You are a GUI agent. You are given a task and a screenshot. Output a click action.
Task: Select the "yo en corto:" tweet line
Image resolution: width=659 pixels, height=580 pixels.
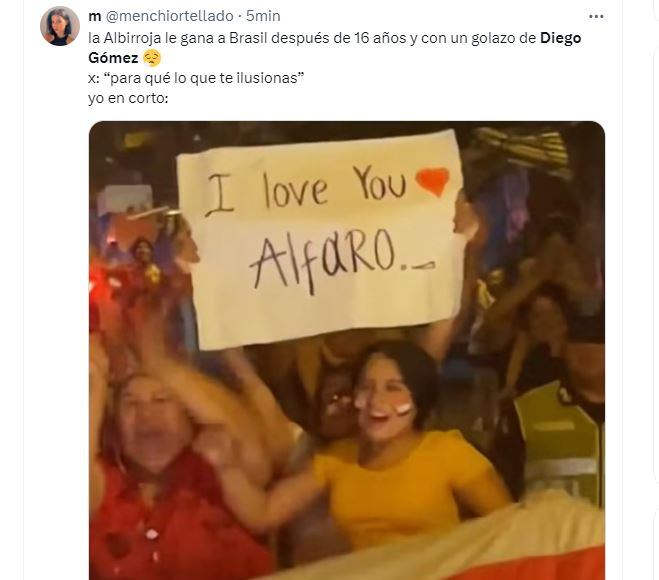(x=128, y=98)
